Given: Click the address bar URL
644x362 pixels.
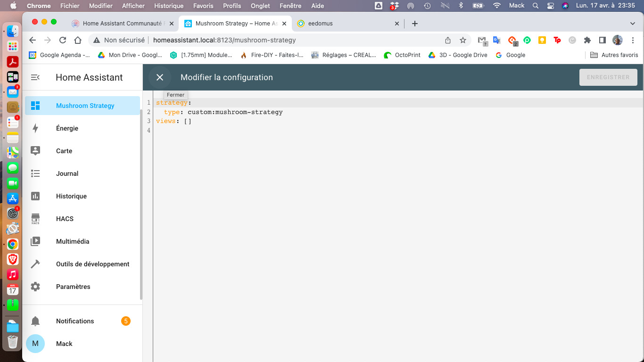Looking at the screenshot, I should pyautogui.click(x=224, y=40).
